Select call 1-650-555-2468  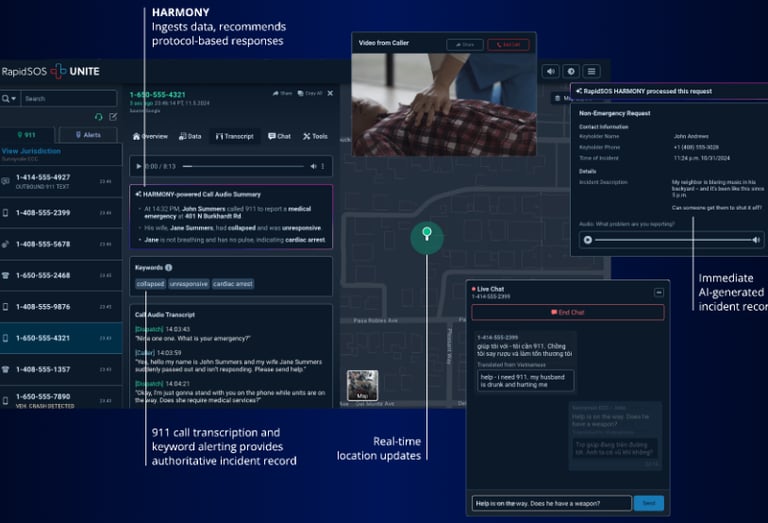[x=61, y=275]
